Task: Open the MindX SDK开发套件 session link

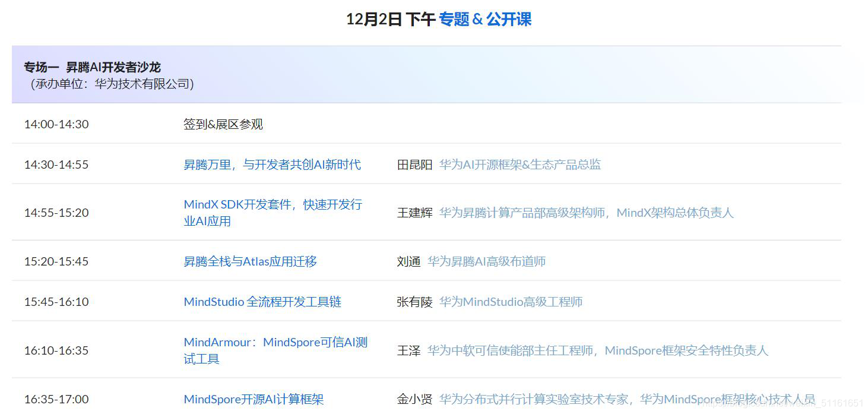Action: 273,213
